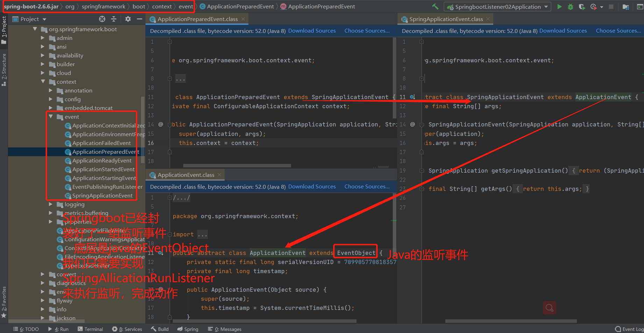Screen dimensions: 644x333
Task: Open the run configuration dropdown
Action: pos(497,7)
